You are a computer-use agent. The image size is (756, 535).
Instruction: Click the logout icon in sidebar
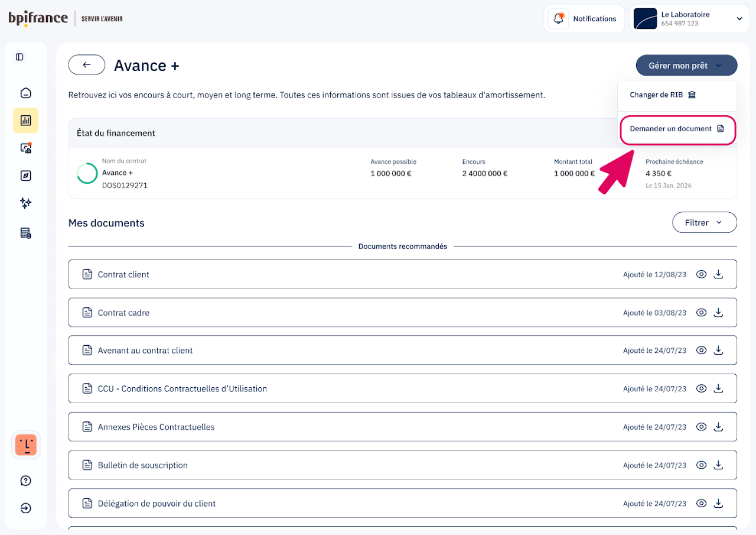(x=25, y=508)
